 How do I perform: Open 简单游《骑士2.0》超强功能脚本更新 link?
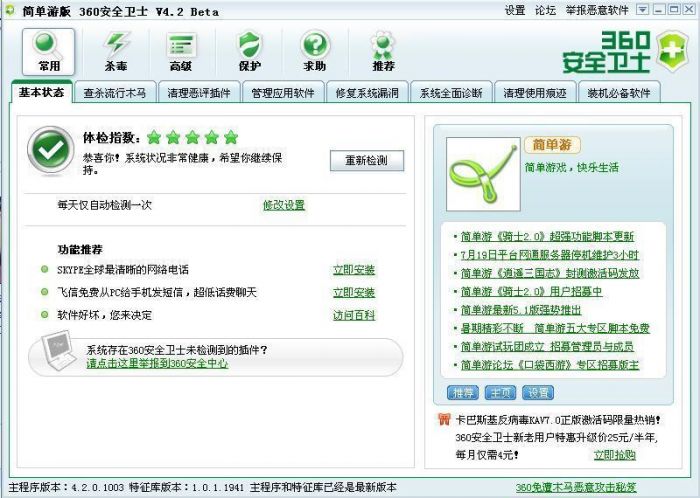547,237
